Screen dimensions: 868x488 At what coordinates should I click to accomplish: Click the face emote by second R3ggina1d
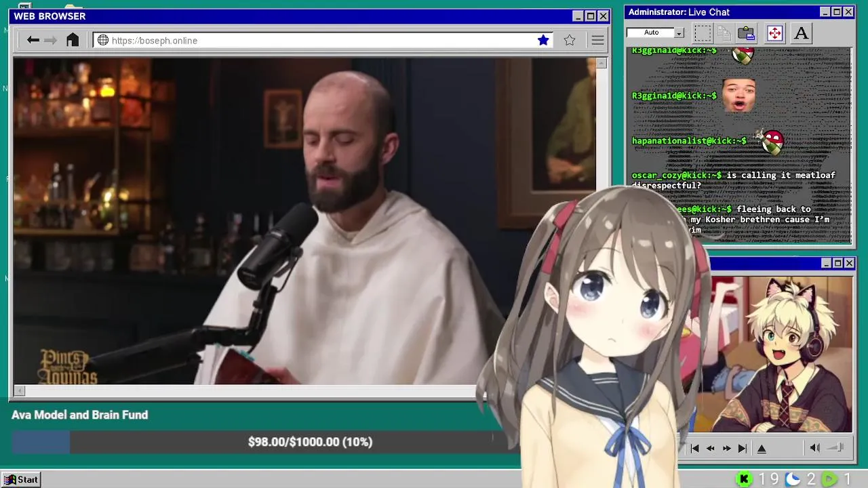(739, 96)
